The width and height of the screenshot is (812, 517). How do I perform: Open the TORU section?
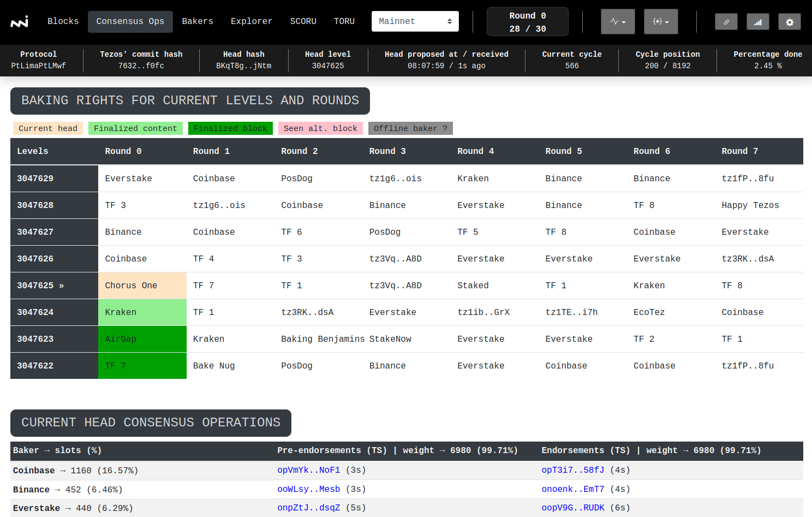[x=344, y=21]
